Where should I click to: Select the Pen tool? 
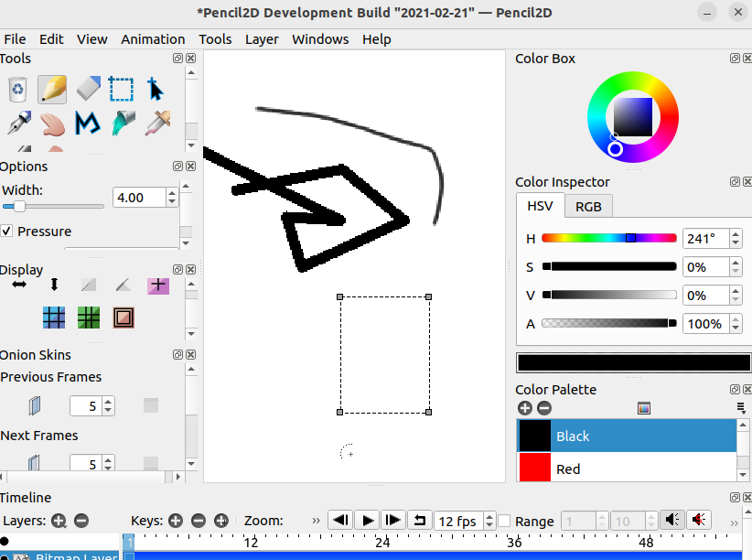pos(19,124)
